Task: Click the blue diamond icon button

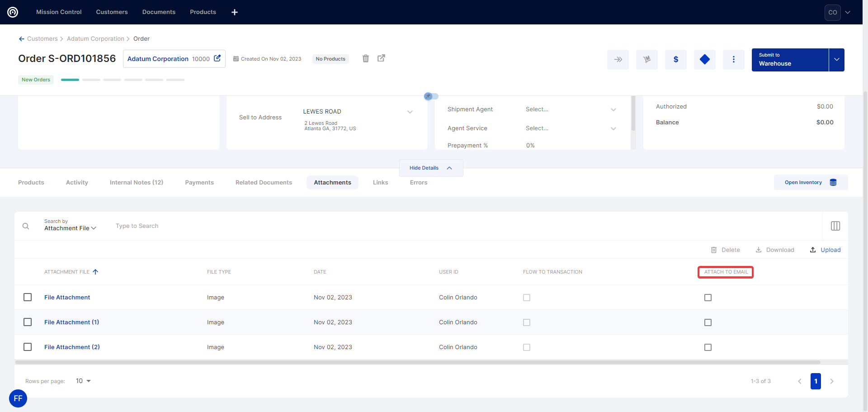Action: tap(704, 59)
